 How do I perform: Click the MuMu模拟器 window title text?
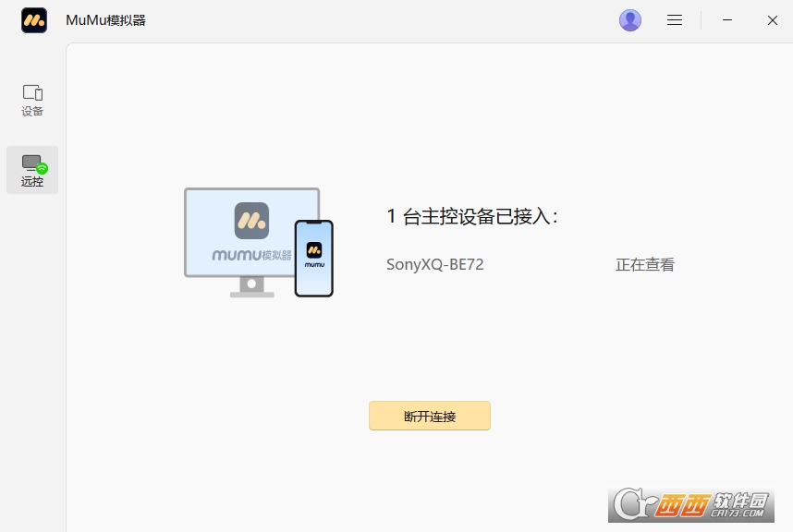tap(105, 20)
